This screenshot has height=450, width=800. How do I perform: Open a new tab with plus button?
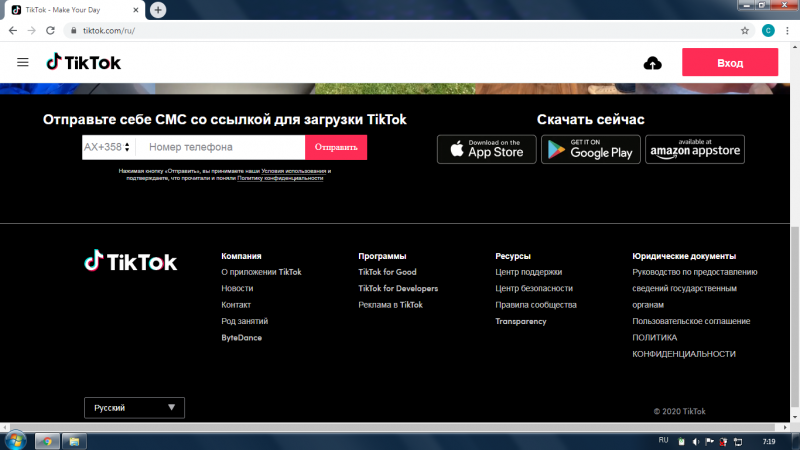click(158, 10)
